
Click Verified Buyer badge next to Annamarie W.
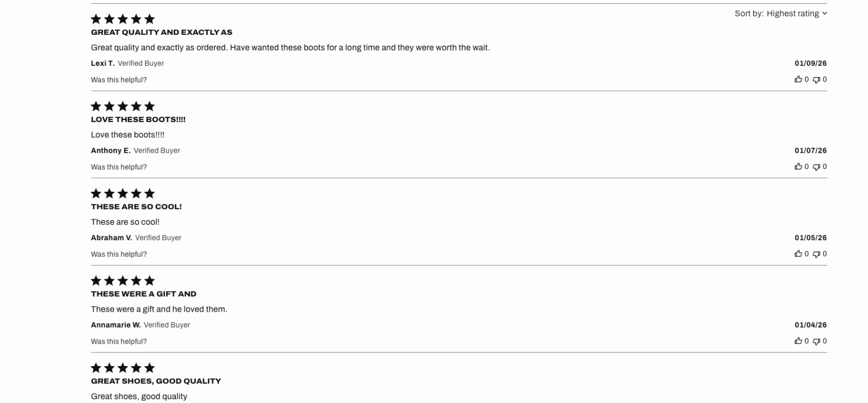167,325
